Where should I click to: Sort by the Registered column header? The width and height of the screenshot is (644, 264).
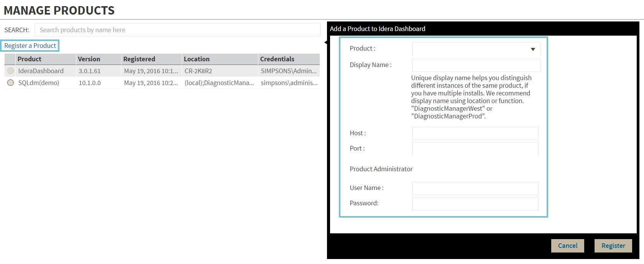(x=139, y=59)
